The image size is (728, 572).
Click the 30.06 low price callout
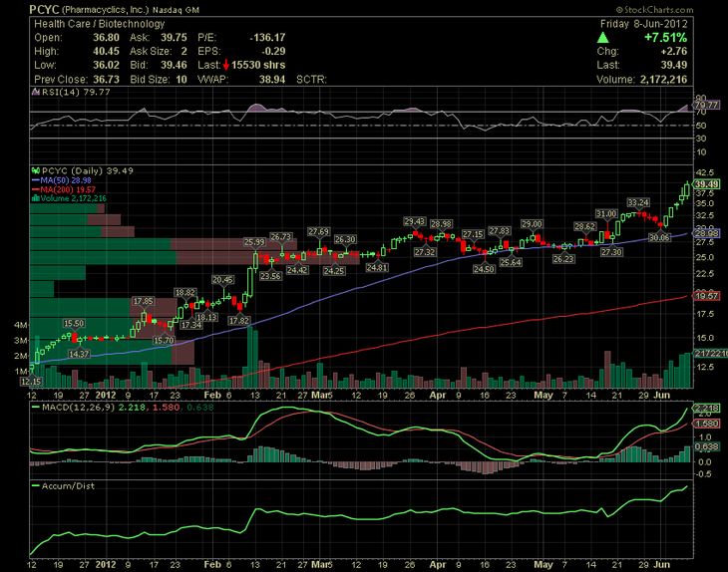[x=659, y=237]
